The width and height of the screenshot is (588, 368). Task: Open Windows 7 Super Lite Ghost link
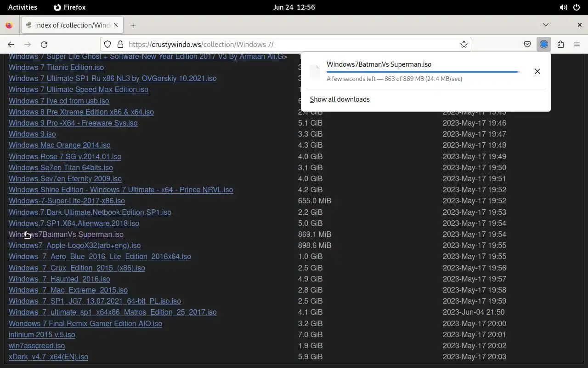point(146,57)
